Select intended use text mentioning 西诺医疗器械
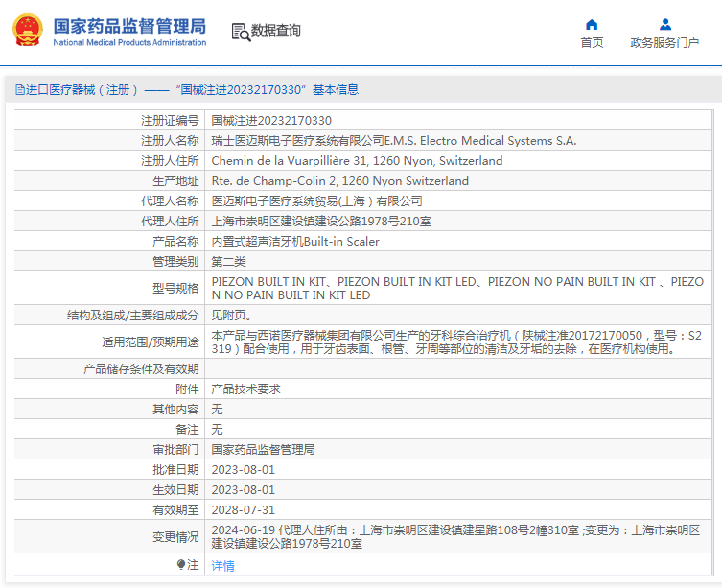722x588 pixels. click(456, 342)
